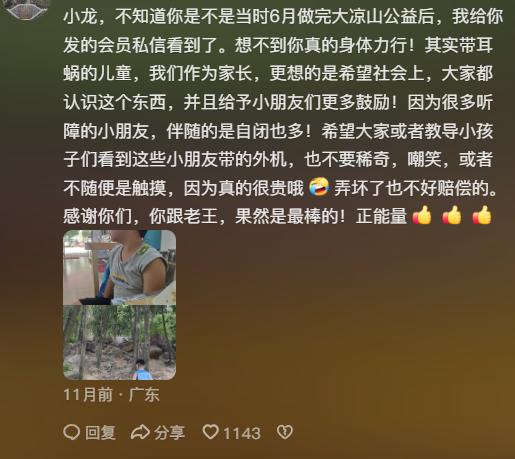Click the last thumbs-up emoji
Image resolution: width=515 pixels, height=459 pixels.
point(482,215)
